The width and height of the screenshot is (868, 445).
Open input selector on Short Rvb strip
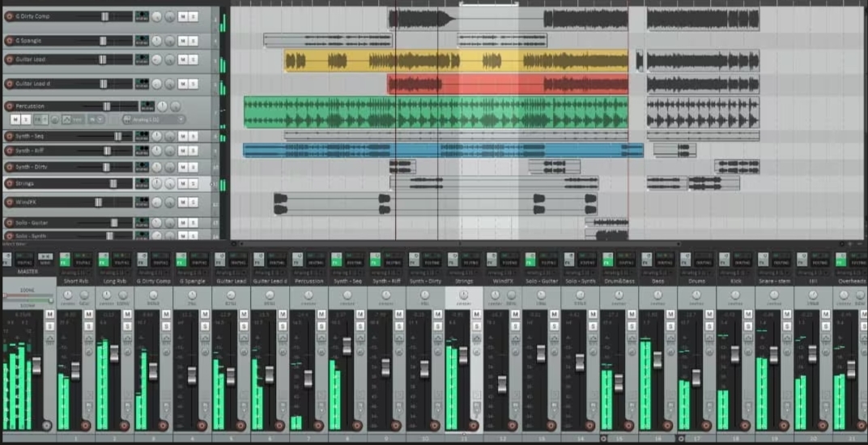pos(76,272)
